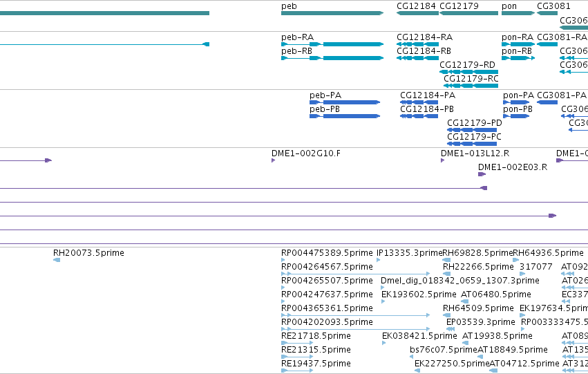
Task: Select protein pon-PB
Action: [516, 116]
